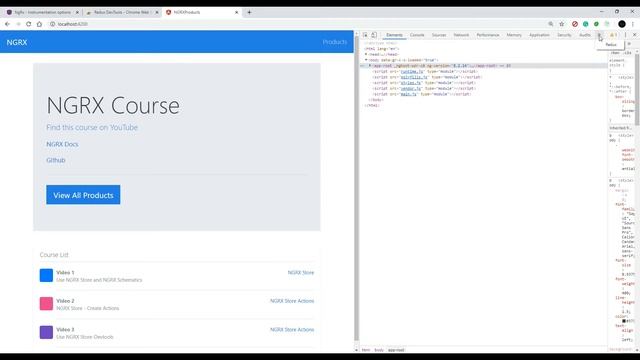Screen dimensions: 640x360
Task: Open the Memory tab in DevTools
Action: (x=514, y=35)
